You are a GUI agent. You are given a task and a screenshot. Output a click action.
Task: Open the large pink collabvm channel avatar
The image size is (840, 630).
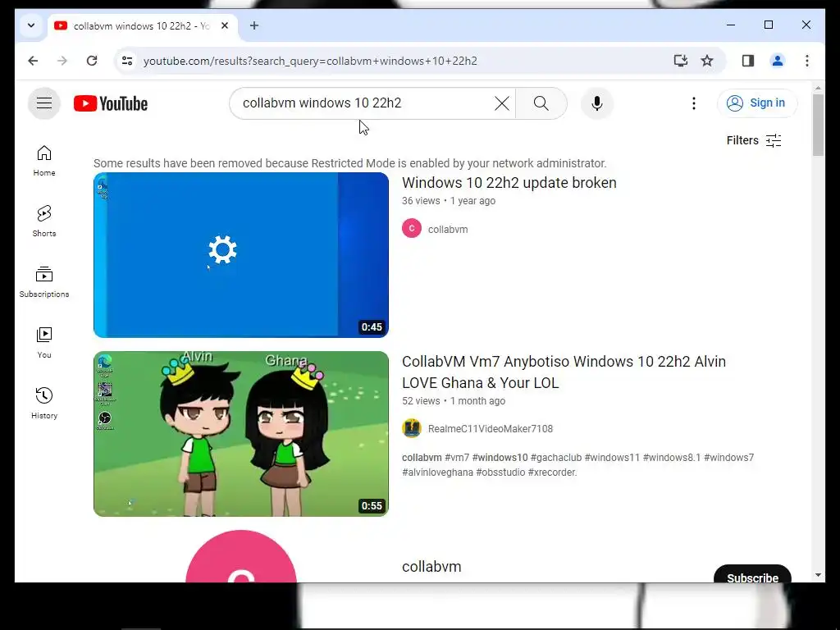click(x=241, y=557)
